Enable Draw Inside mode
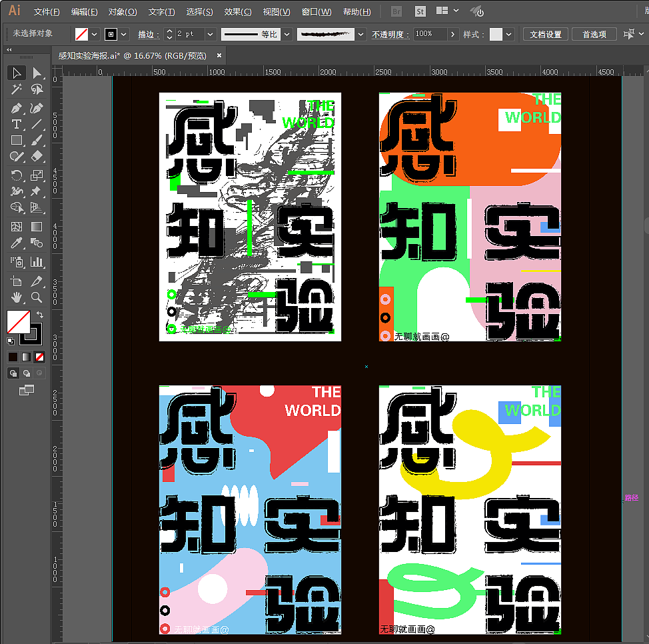The height and width of the screenshot is (644, 649). [40, 373]
